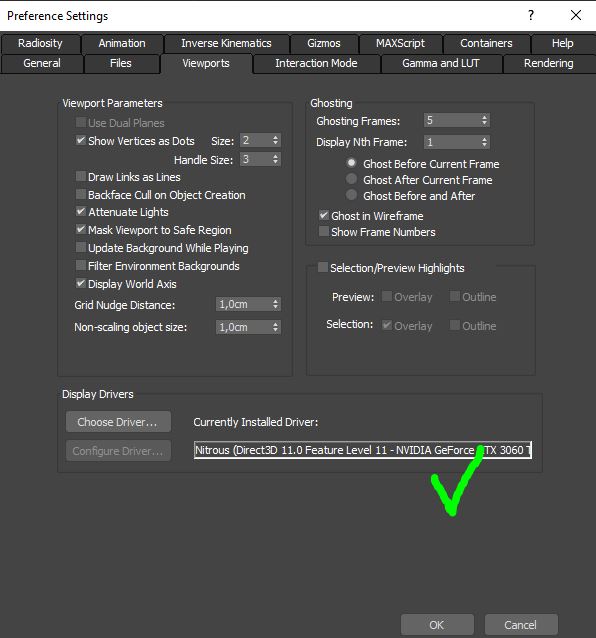Click the Currently Installed Driver text field
Viewport: 596px width, 638px height.
pyautogui.click(x=362, y=450)
